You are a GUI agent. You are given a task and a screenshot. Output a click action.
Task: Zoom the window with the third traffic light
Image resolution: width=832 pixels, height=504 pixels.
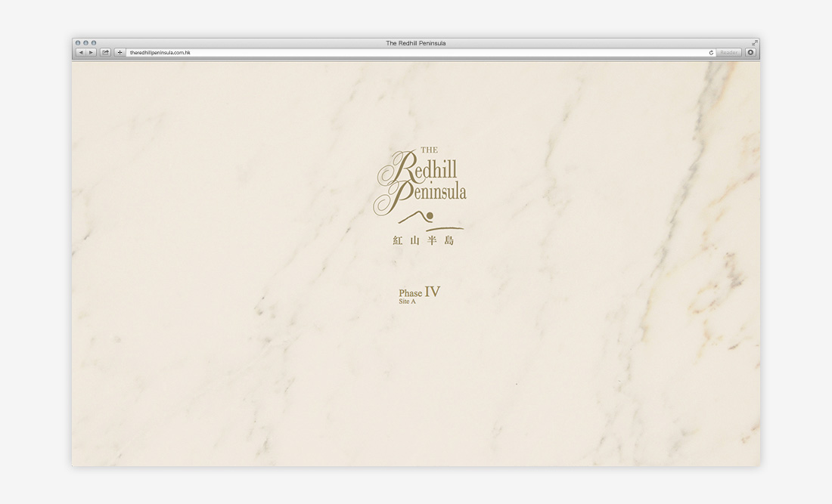click(x=94, y=43)
